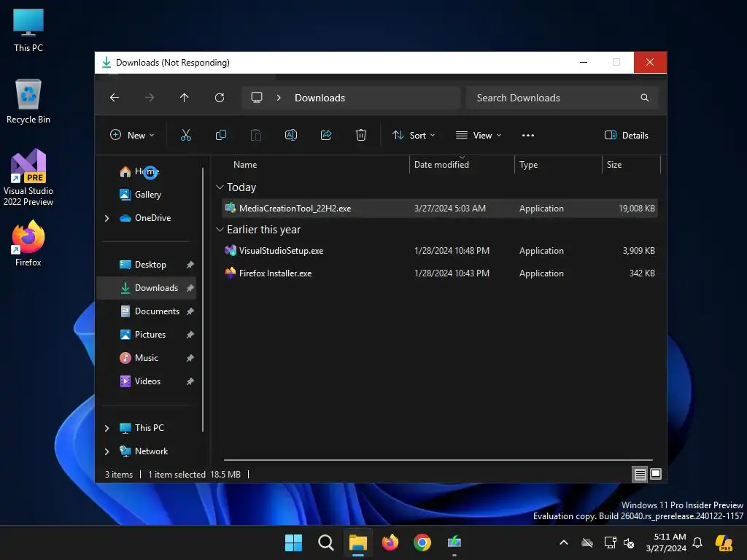Open Home in the navigation pane

tap(147, 171)
